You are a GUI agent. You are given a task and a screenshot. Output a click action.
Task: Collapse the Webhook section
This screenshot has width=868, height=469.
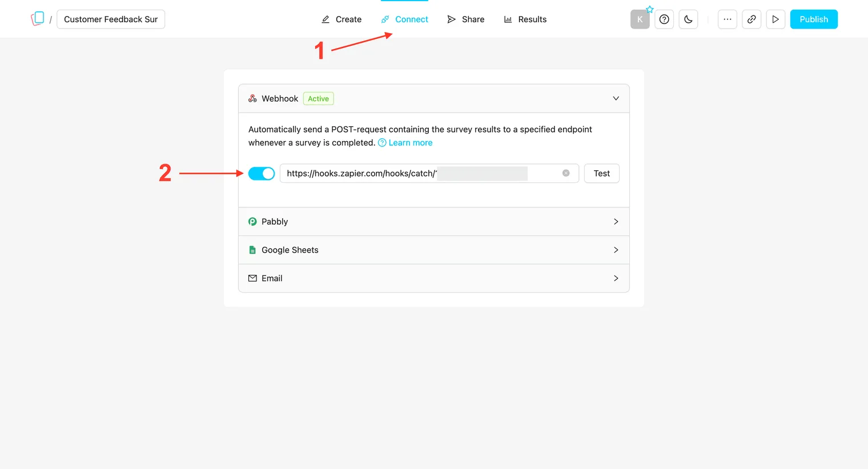coord(434,98)
